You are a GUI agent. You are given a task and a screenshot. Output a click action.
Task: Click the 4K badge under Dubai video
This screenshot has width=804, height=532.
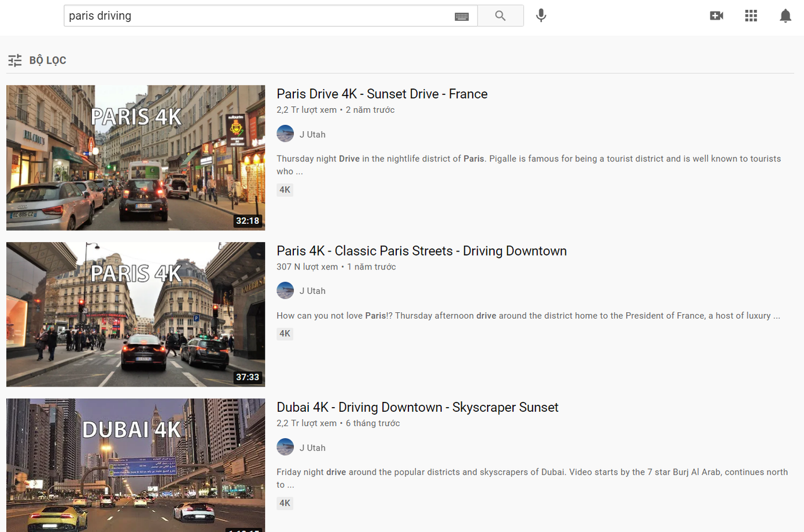pyautogui.click(x=285, y=503)
